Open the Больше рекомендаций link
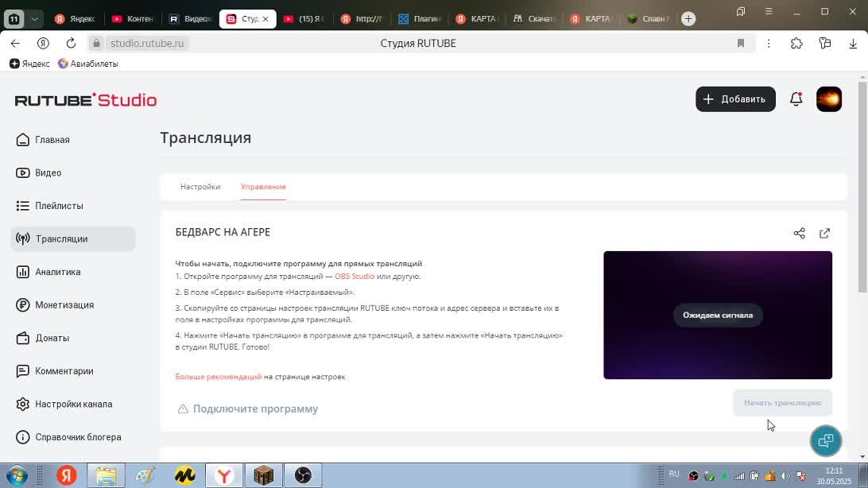This screenshot has width=868, height=488. [x=218, y=377]
